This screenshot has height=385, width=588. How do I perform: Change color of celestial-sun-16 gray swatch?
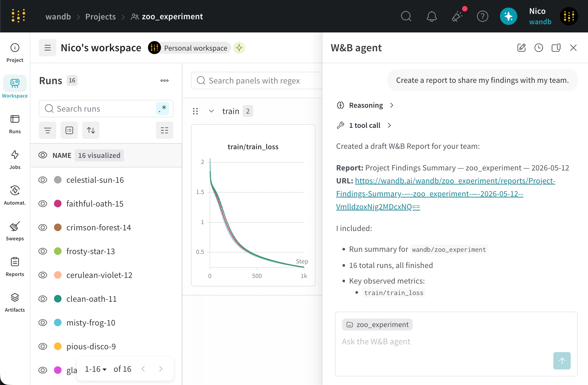tap(58, 180)
